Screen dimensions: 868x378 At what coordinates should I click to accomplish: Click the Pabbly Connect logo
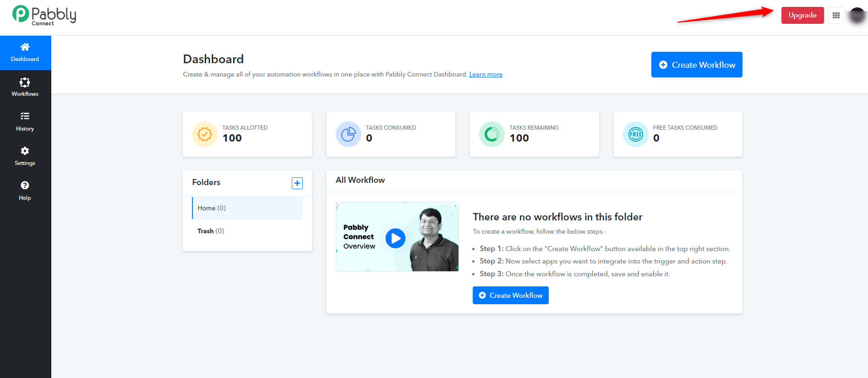coord(44,15)
